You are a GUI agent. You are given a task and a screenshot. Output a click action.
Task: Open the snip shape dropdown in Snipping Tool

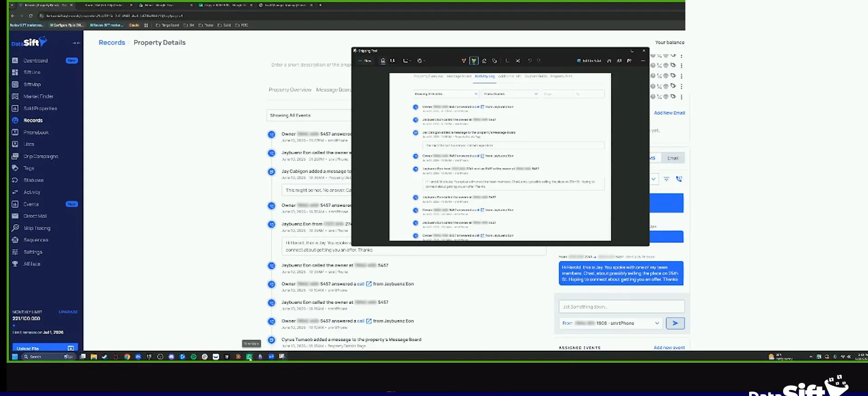[x=407, y=61]
